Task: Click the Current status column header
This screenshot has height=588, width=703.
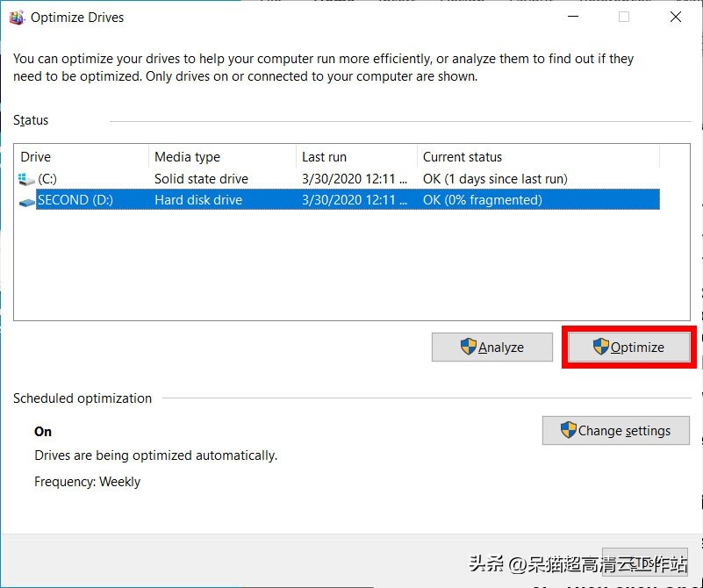Action: [539, 157]
